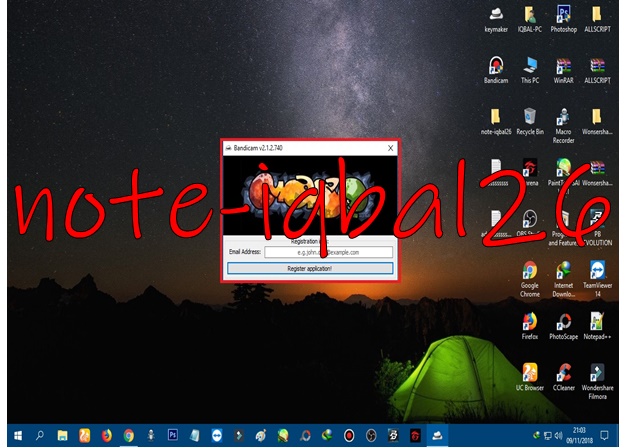Launch Garena from the taskbar
This screenshot has width=626, height=448.
point(415,436)
